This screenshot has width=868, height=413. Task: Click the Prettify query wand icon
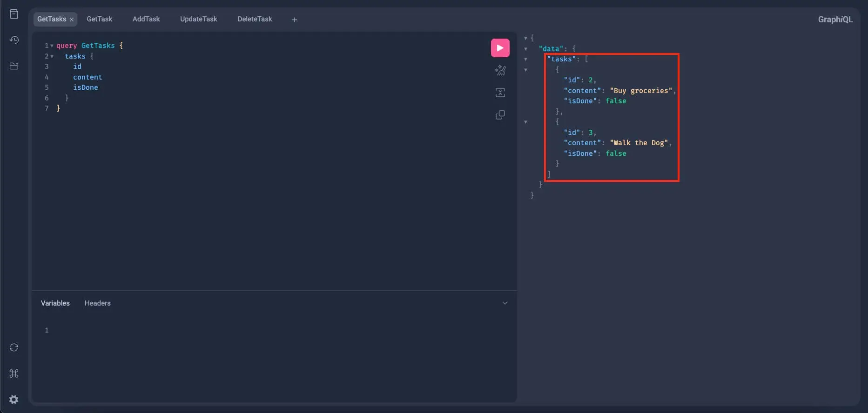point(500,70)
